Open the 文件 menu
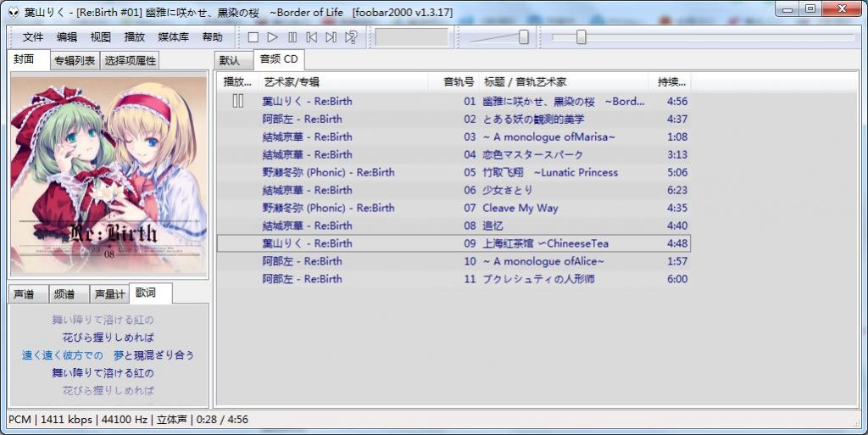Viewport: 868px width, 435px height. [33, 37]
